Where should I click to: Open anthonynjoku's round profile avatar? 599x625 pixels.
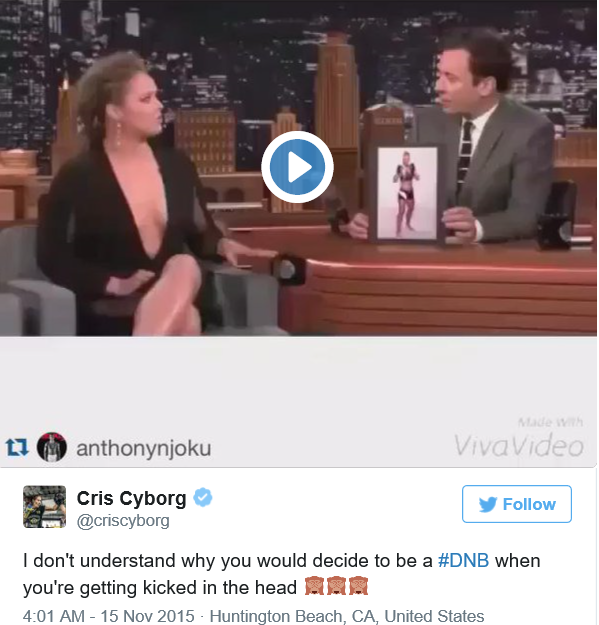tap(52, 447)
